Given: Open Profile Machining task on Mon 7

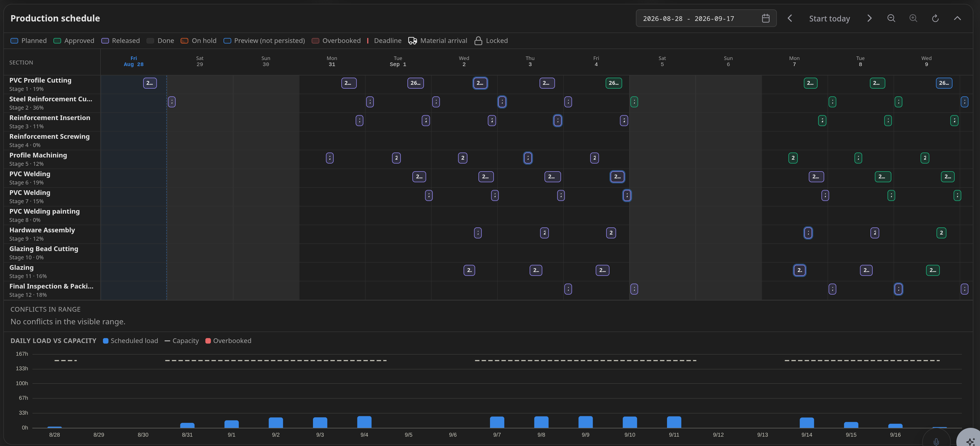Looking at the screenshot, I should tap(793, 158).
